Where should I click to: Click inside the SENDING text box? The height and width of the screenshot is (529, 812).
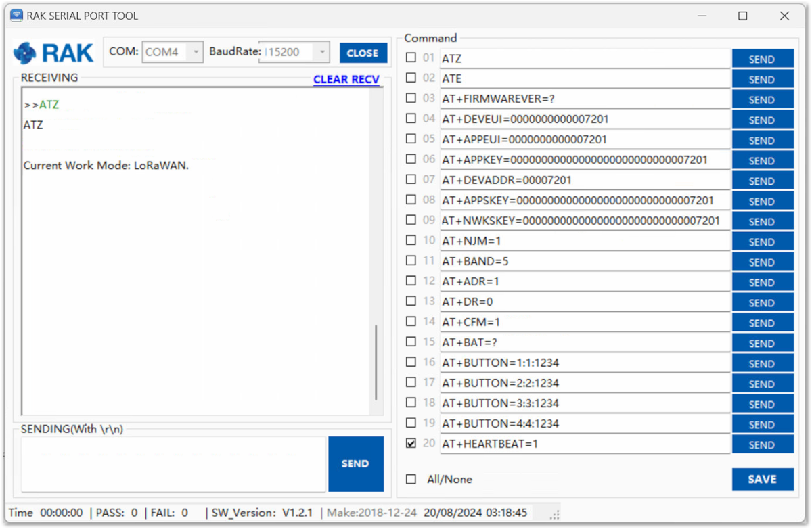[173, 464]
